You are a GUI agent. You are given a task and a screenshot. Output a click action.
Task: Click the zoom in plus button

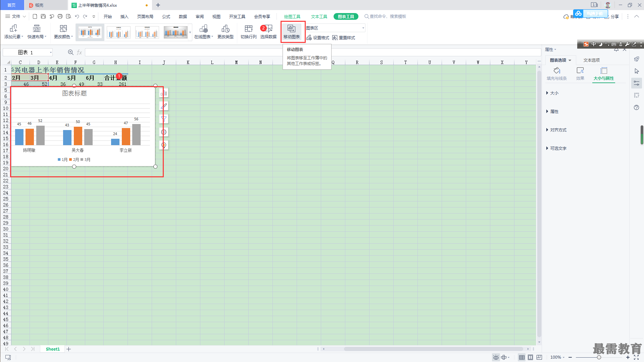tap(628, 357)
